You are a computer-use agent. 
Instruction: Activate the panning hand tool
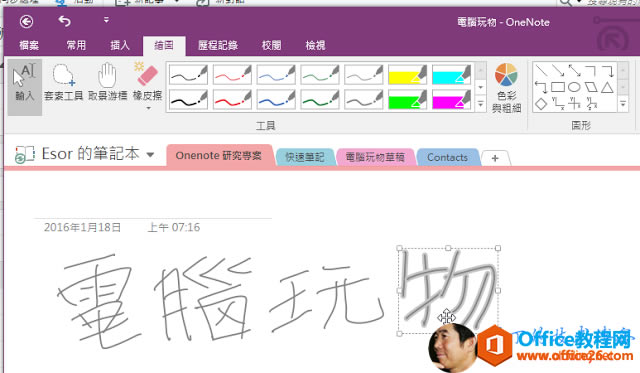(x=107, y=83)
